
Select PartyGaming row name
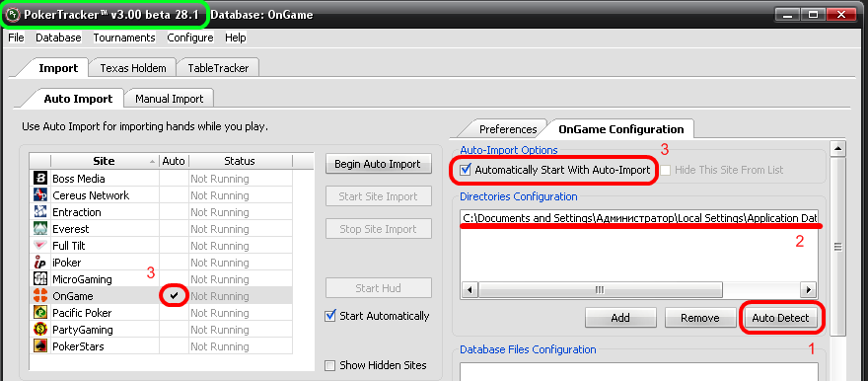(83, 330)
